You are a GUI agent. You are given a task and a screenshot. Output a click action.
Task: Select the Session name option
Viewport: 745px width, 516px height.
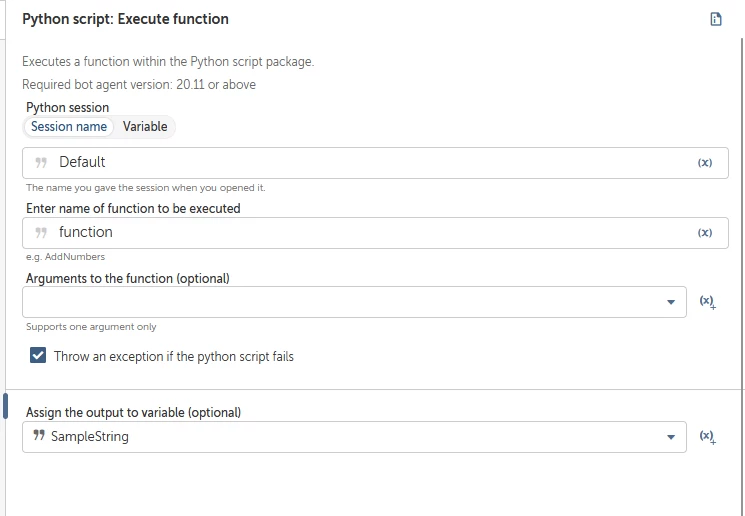click(69, 127)
